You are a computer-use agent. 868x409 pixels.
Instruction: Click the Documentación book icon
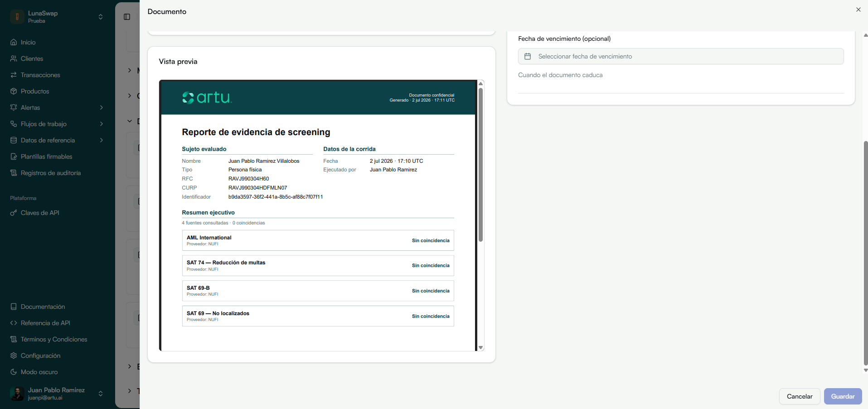coord(14,307)
